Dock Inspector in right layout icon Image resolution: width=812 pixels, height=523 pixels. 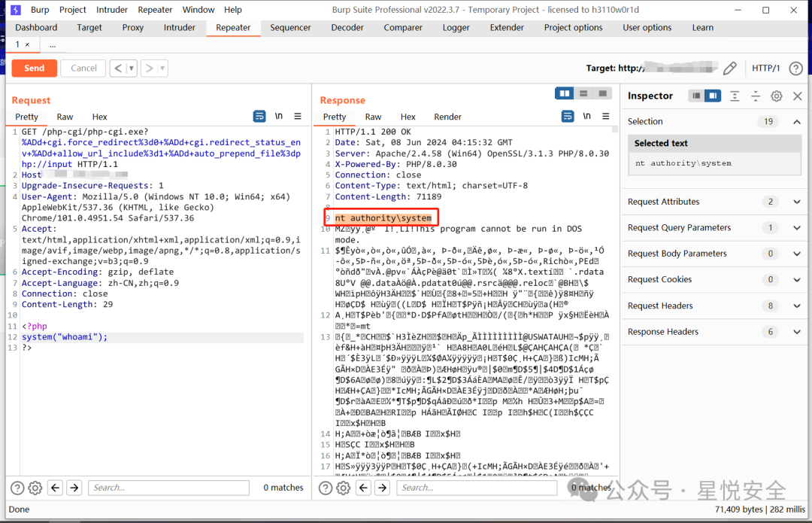coord(713,96)
